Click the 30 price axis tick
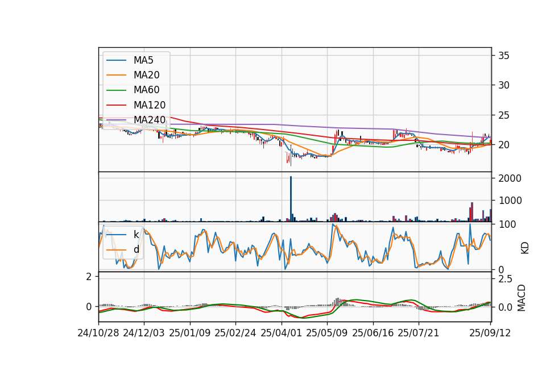Screen dimensions: 546x392 [x=503, y=85]
